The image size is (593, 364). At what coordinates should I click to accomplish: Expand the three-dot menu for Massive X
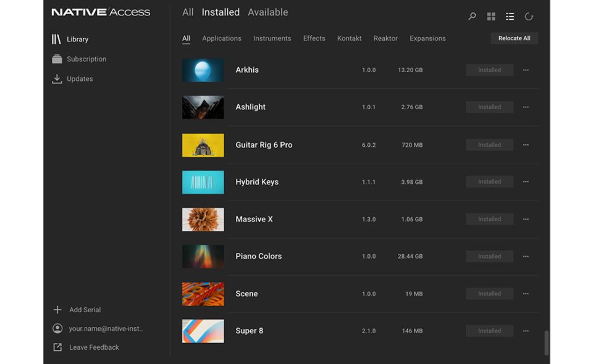526,219
